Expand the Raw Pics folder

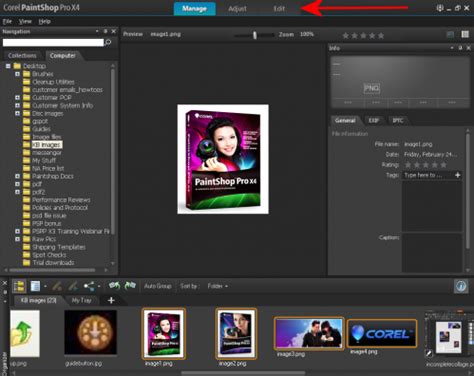point(17,239)
